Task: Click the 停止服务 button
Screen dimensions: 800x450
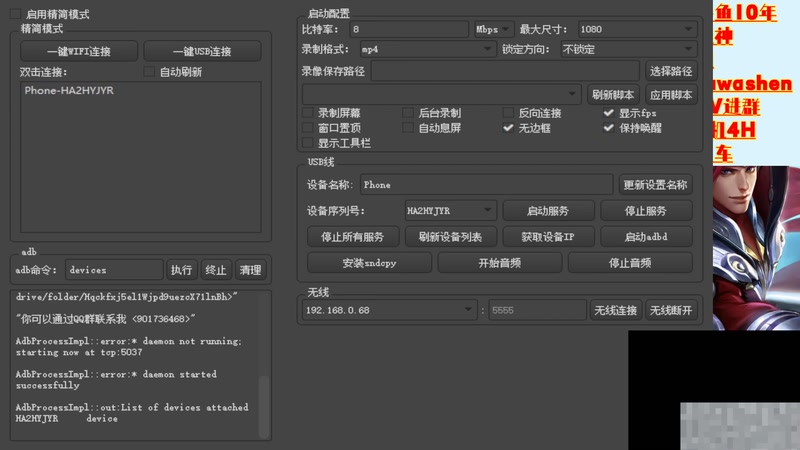Action: [x=646, y=210]
